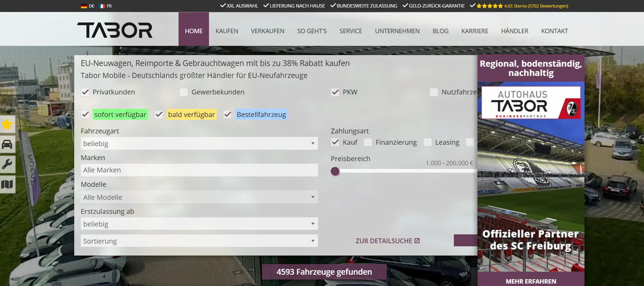Click the 'LIEFERUNG NACH HAUSE' header text
The width and height of the screenshot is (644, 286).
pos(297,6)
